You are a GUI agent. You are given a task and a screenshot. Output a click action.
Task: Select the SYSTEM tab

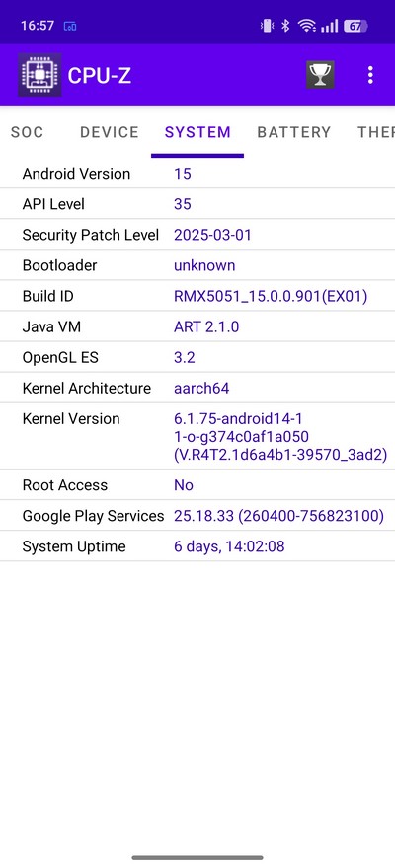197,132
